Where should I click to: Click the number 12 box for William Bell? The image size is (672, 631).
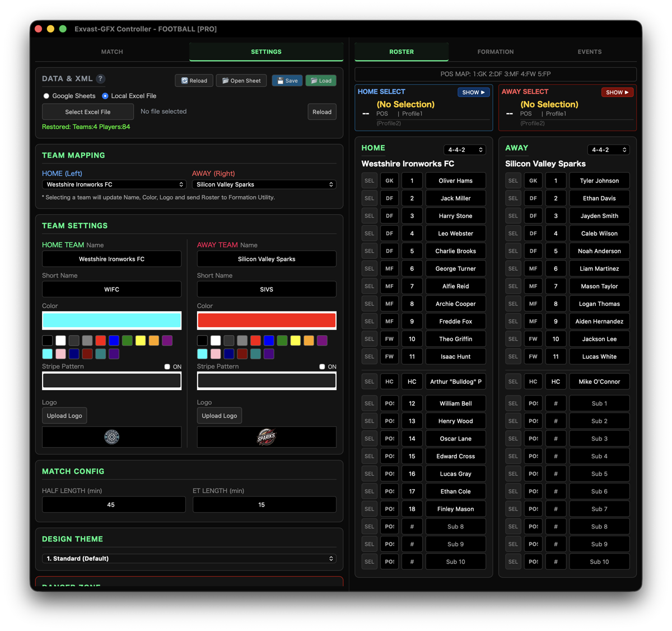click(x=412, y=403)
